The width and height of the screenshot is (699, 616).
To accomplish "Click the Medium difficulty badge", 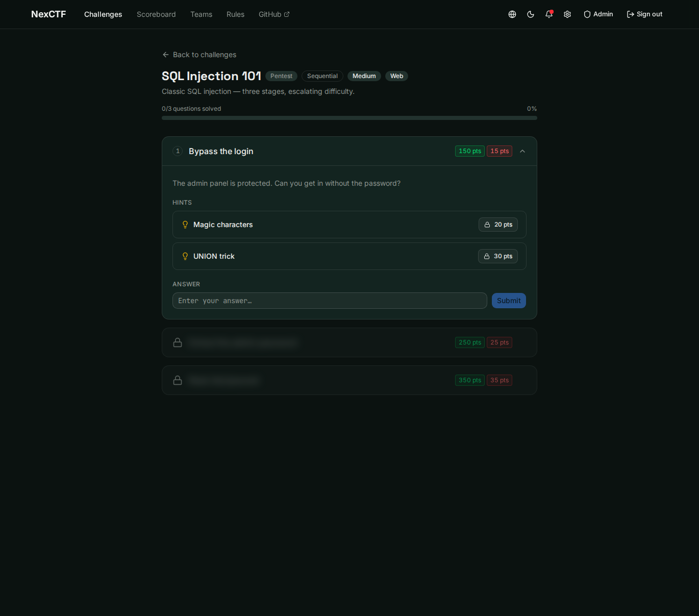I will coord(364,76).
